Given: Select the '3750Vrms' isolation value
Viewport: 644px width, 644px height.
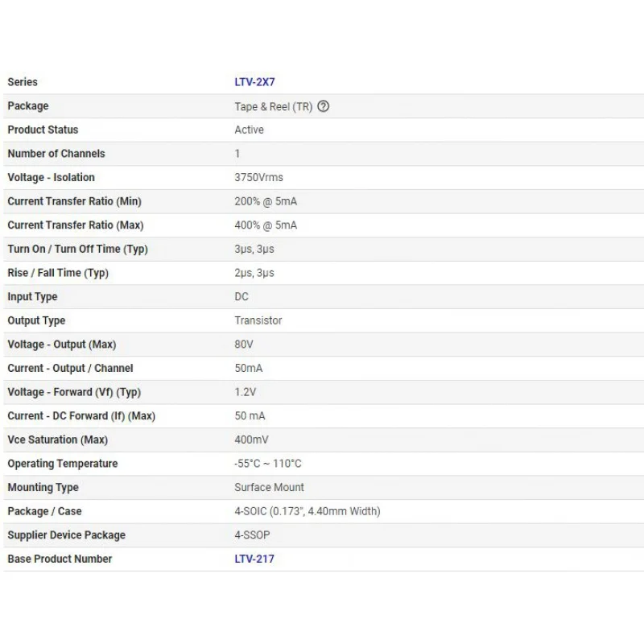Looking at the screenshot, I should tap(258, 177).
